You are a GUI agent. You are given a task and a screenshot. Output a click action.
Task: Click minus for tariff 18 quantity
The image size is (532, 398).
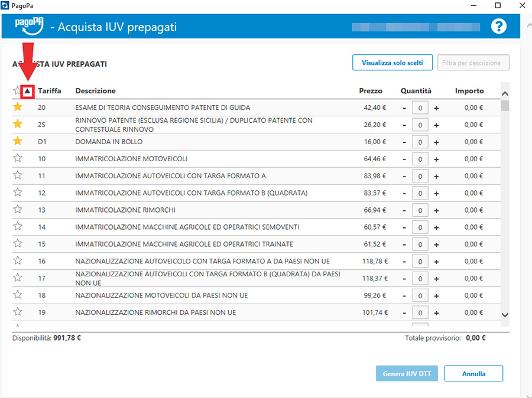[x=404, y=295]
